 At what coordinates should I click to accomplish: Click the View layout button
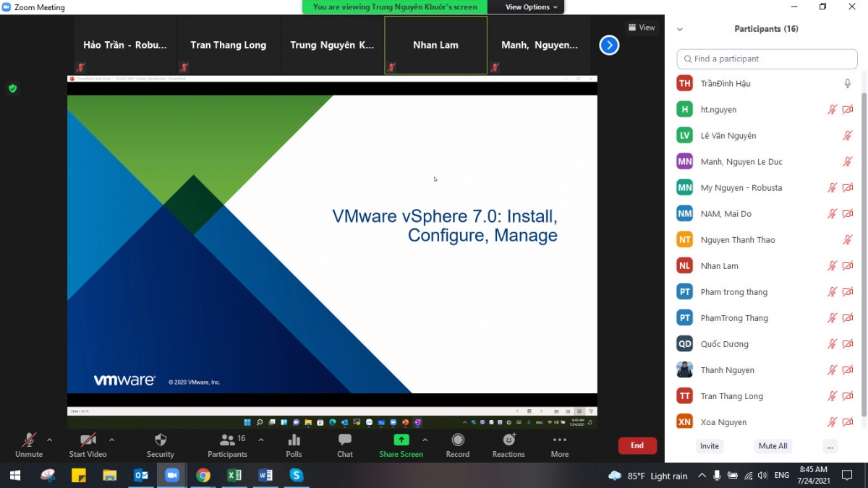(x=642, y=27)
